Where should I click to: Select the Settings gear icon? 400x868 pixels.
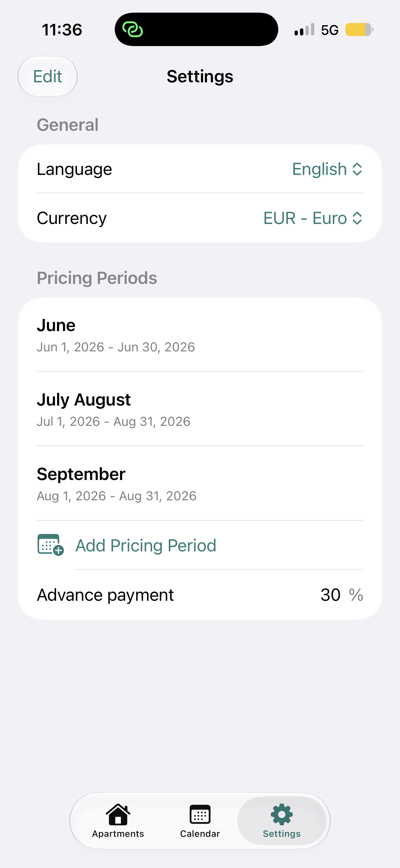pyautogui.click(x=282, y=814)
